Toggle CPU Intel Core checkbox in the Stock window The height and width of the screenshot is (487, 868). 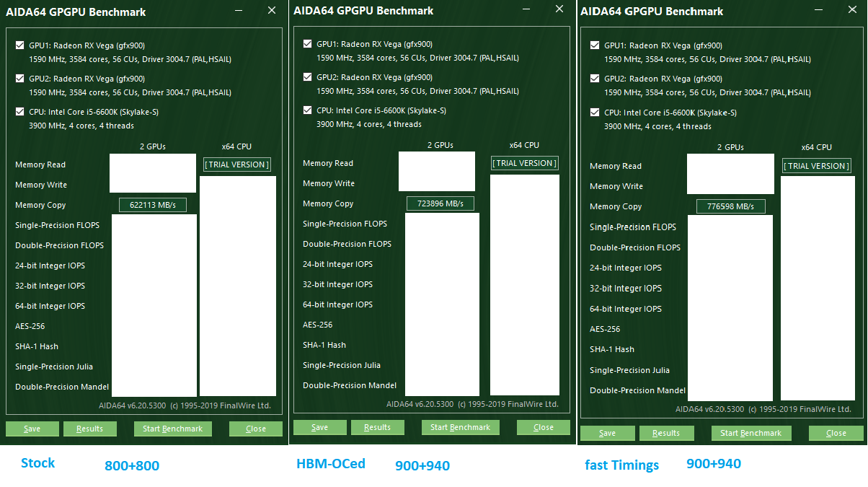[x=19, y=112]
